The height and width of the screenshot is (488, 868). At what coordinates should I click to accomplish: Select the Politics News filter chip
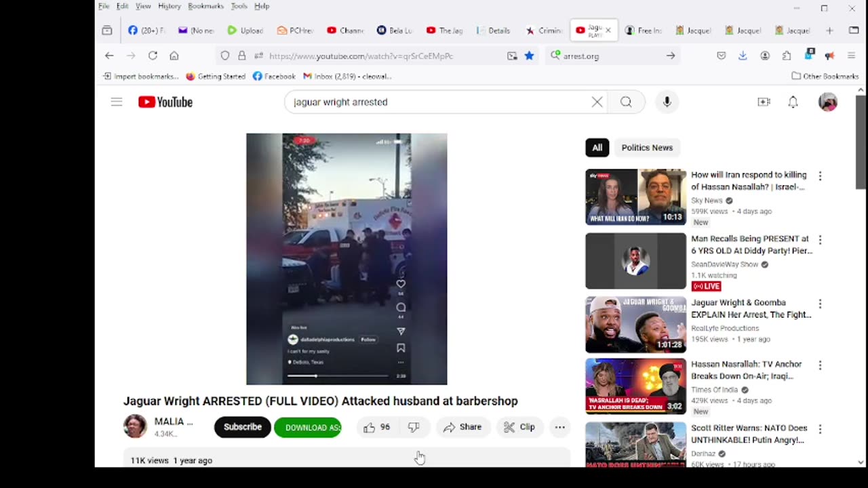click(x=647, y=148)
